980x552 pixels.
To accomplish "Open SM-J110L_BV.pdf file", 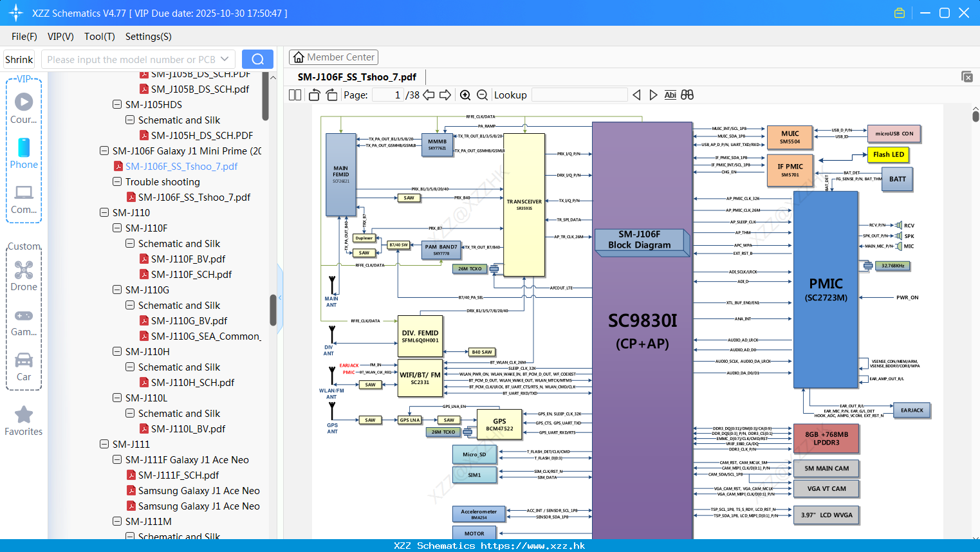I will click(x=188, y=428).
